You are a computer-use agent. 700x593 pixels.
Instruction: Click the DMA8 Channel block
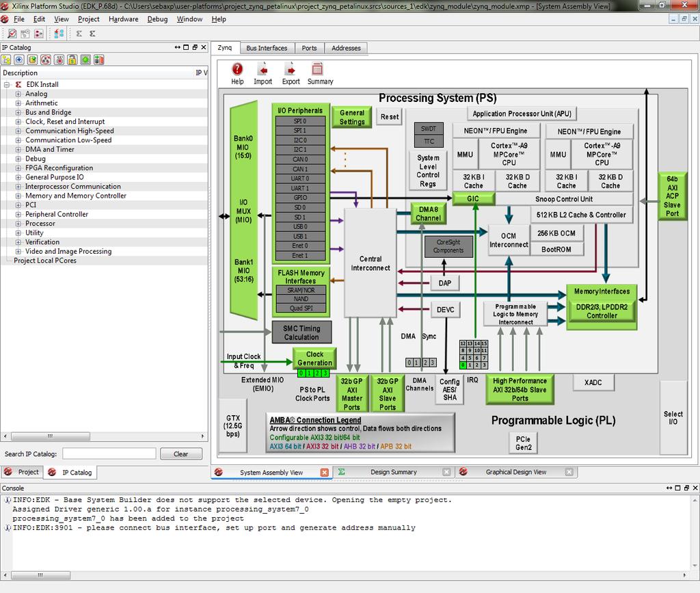coord(428,214)
